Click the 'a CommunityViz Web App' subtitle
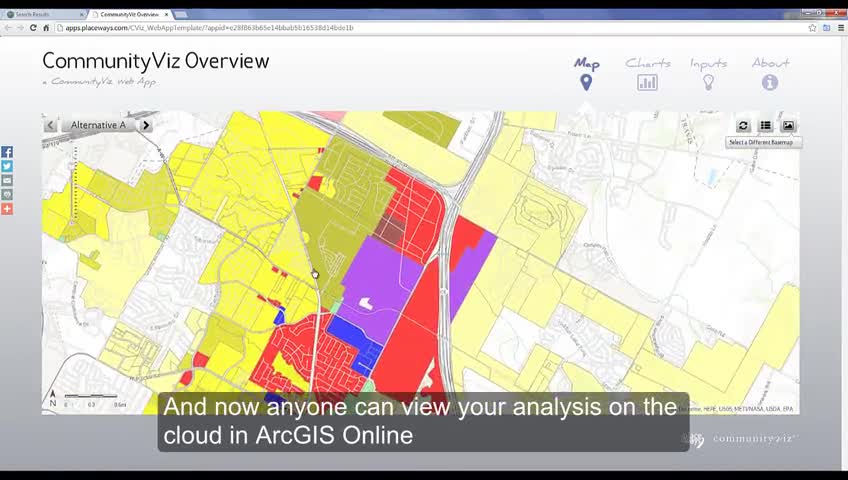The image size is (848, 480). coord(100,82)
